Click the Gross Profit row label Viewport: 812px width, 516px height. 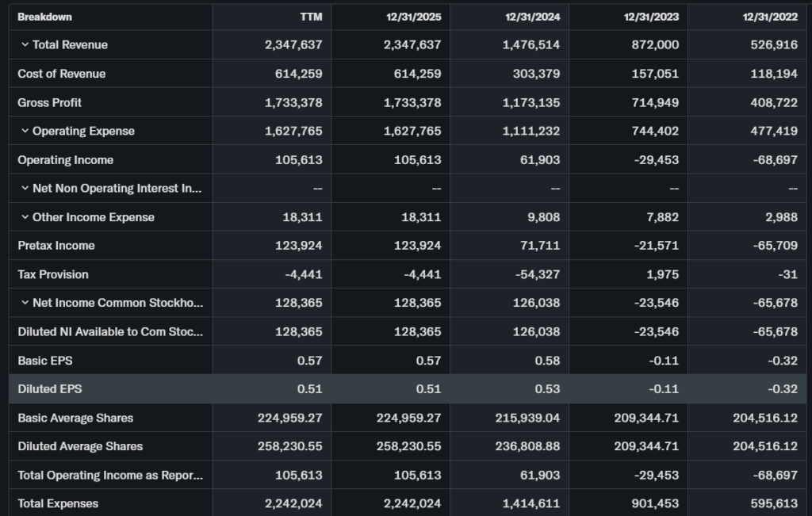(50, 102)
